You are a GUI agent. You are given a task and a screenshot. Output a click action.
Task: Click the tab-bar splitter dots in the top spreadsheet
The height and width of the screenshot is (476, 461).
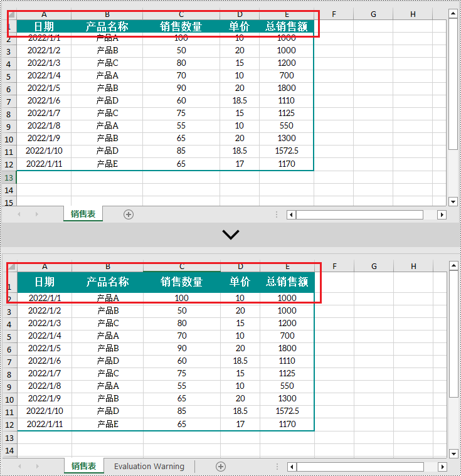tap(277, 214)
